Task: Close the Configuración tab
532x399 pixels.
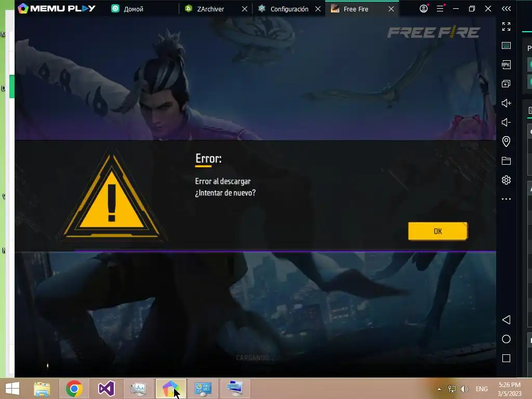Action: tap(318, 9)
